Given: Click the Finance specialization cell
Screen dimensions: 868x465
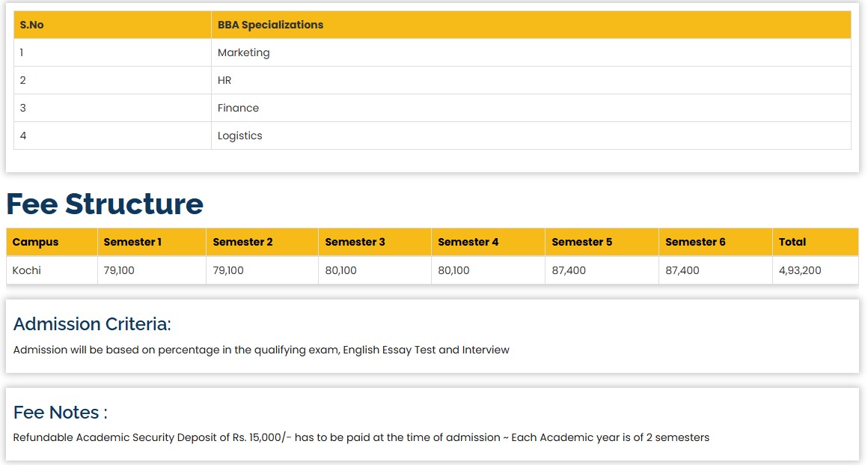Looking at the screenshot, I should click(238, 108).
